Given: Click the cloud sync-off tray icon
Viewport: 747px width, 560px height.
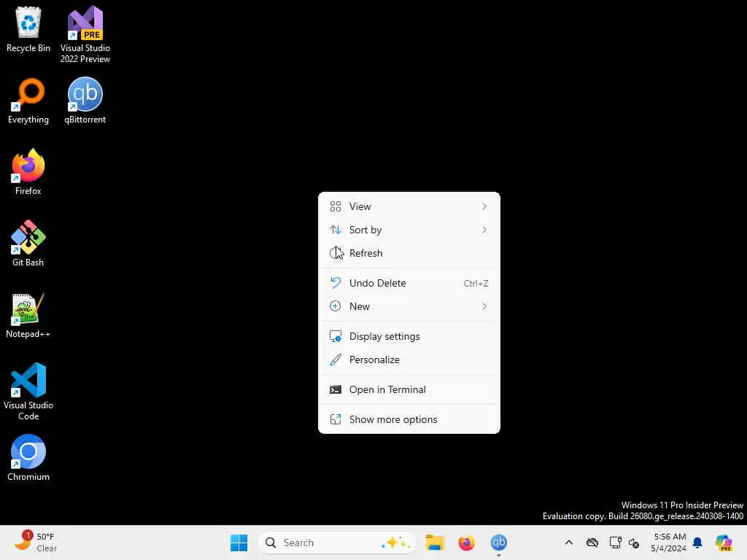Looking at the screenshot, I should [592, 542].
